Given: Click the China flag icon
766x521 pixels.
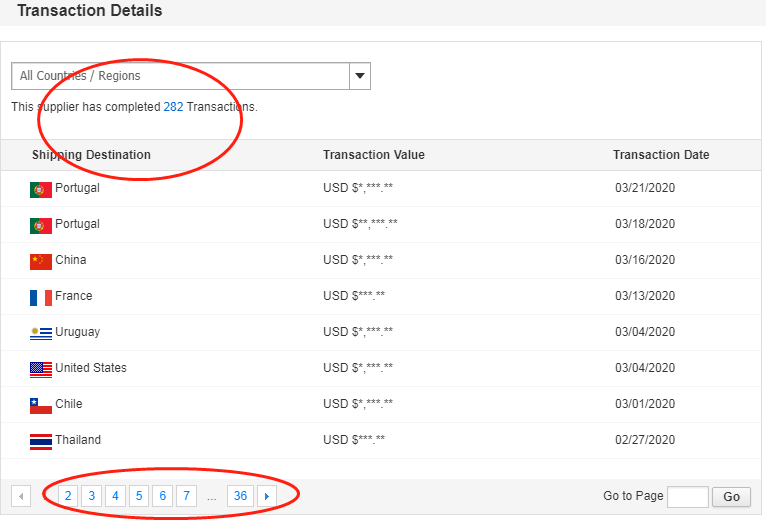Looking at the screenshot, I should (40, 261).
